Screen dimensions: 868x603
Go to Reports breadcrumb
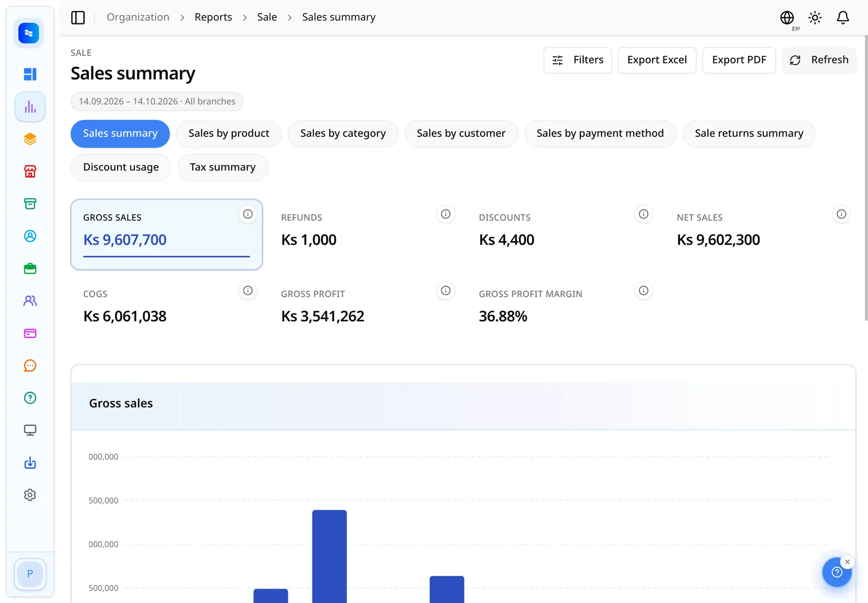coord(213,17)
